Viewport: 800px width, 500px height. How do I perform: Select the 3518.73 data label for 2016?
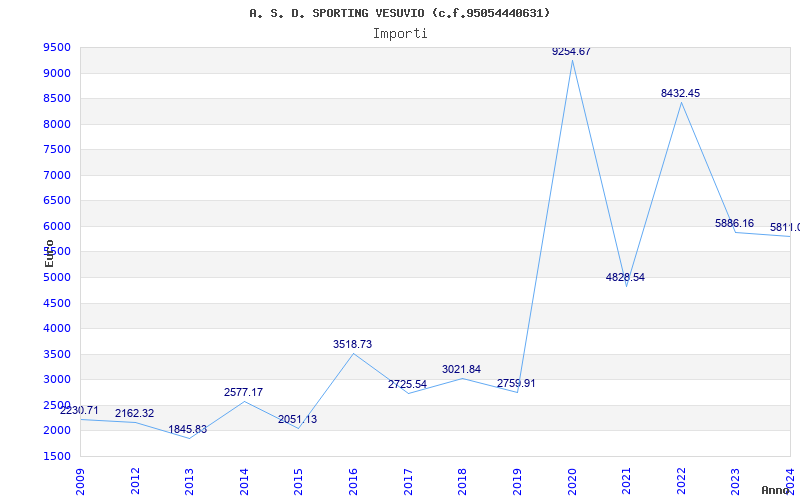click(353, 344)
